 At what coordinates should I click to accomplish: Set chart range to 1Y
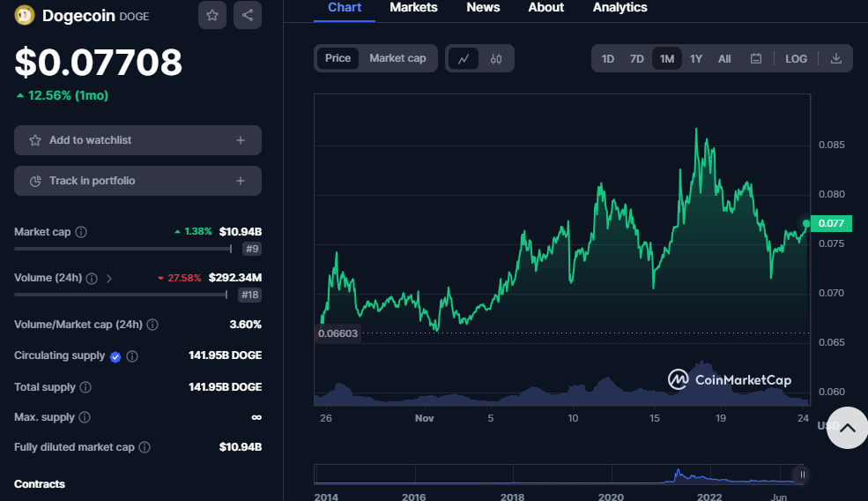(x=696, y=59)
